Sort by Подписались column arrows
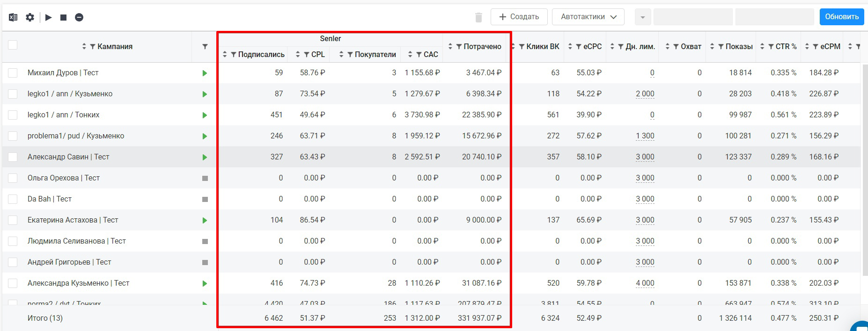Image resolution: width=868 pixels, height=331 pixels. pos(225,55)
